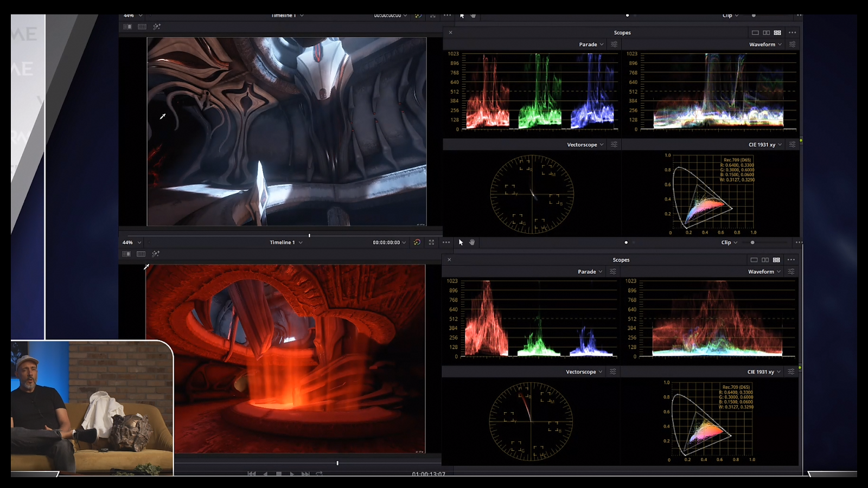Click the upper viewer alien corridor image
Viewport: 868px width, 488px height.
[x=286, y=131]
